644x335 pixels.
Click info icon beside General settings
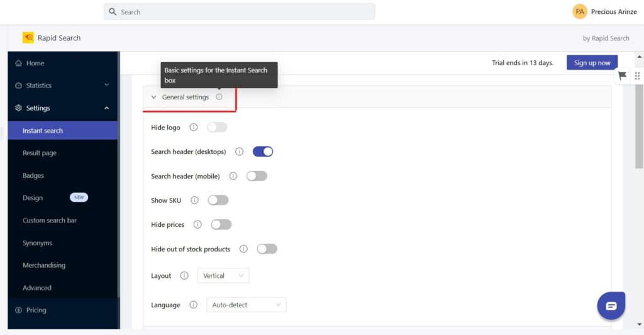tap(219, 97)
